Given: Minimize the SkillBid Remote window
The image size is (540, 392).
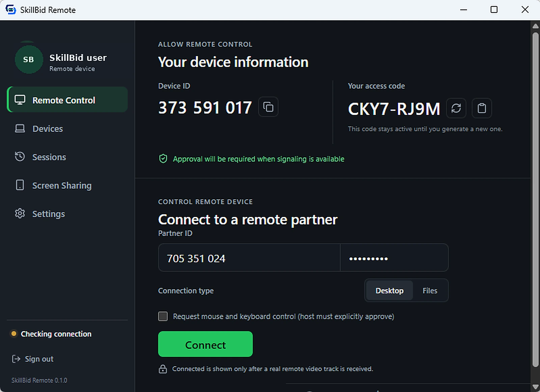Looking at the screenshot, I should [x=464, y=9].
